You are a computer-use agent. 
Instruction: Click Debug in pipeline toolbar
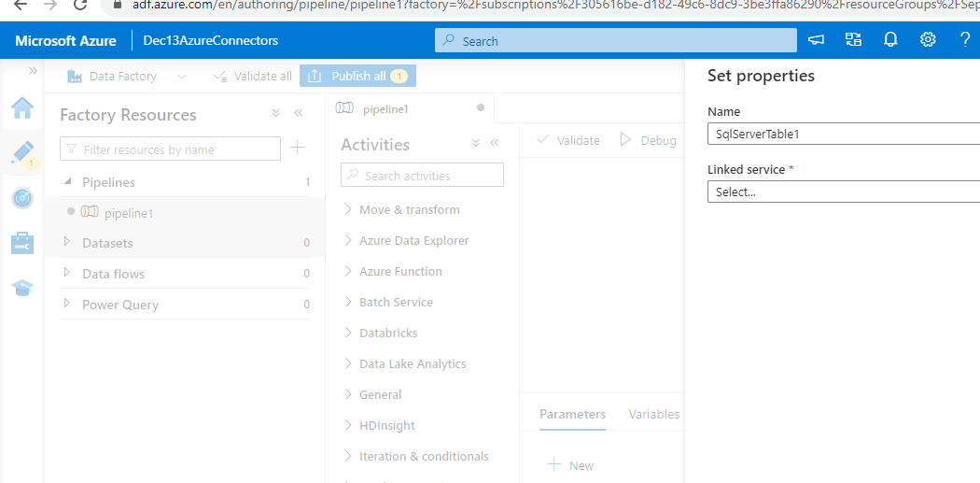click(648, 140)
